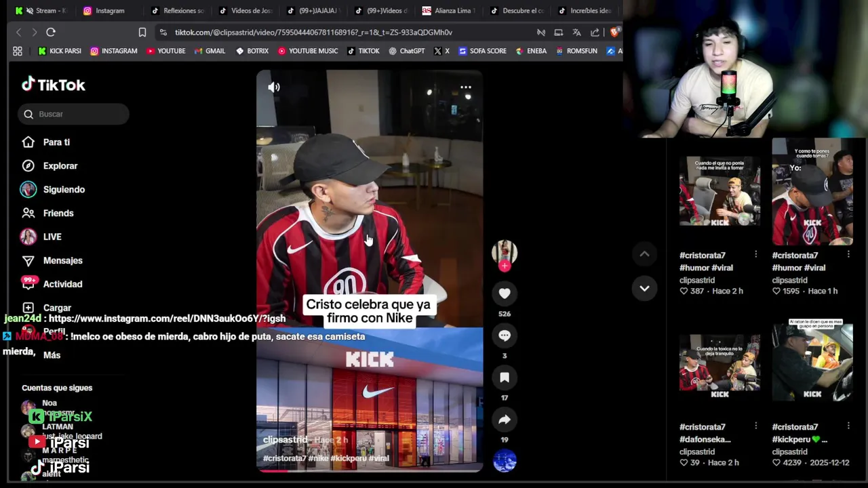Open thumbnail of video with 1595 likes
Screen dimensions: 868x488
point(812,191)
